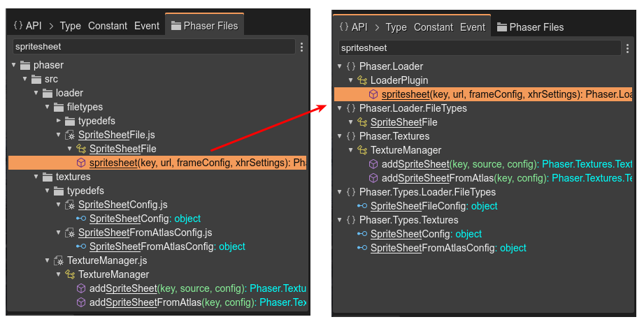Select addSpriteSheet method in left panel

tap(198, 288)
